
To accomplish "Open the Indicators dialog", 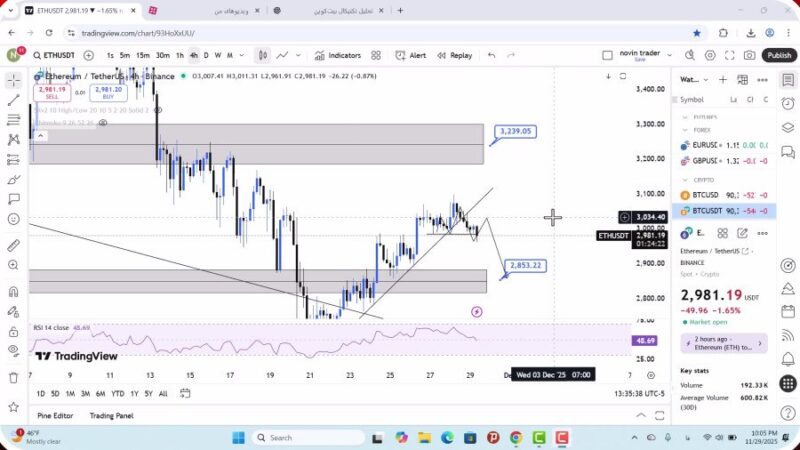I will point(338,55).
